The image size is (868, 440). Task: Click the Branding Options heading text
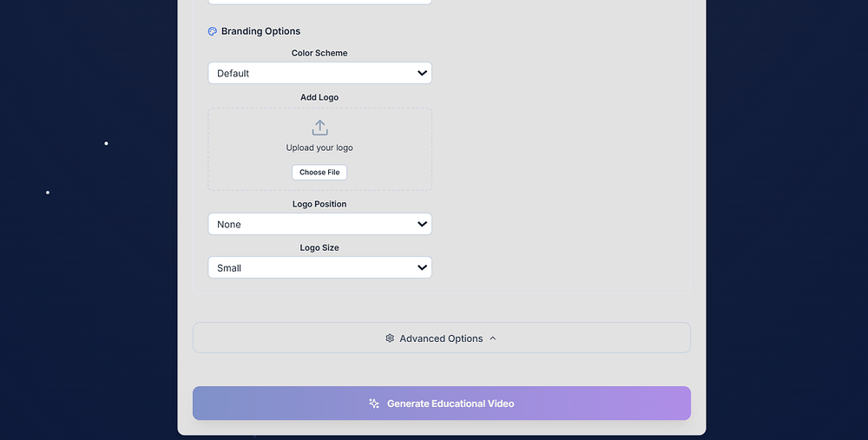pos(260,31)
